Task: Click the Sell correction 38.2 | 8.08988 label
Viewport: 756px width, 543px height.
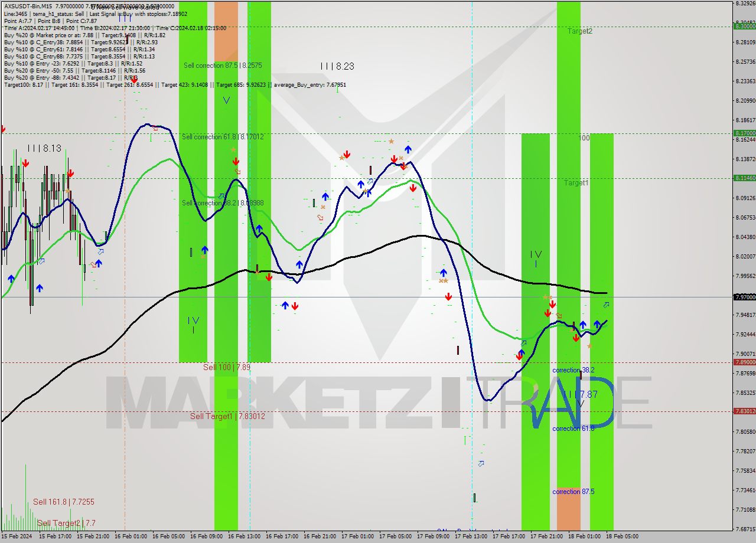Action: coord(223,202)
